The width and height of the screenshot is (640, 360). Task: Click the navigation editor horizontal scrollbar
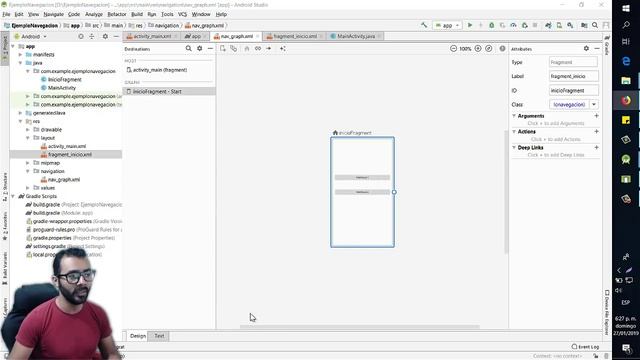(360, 327)
